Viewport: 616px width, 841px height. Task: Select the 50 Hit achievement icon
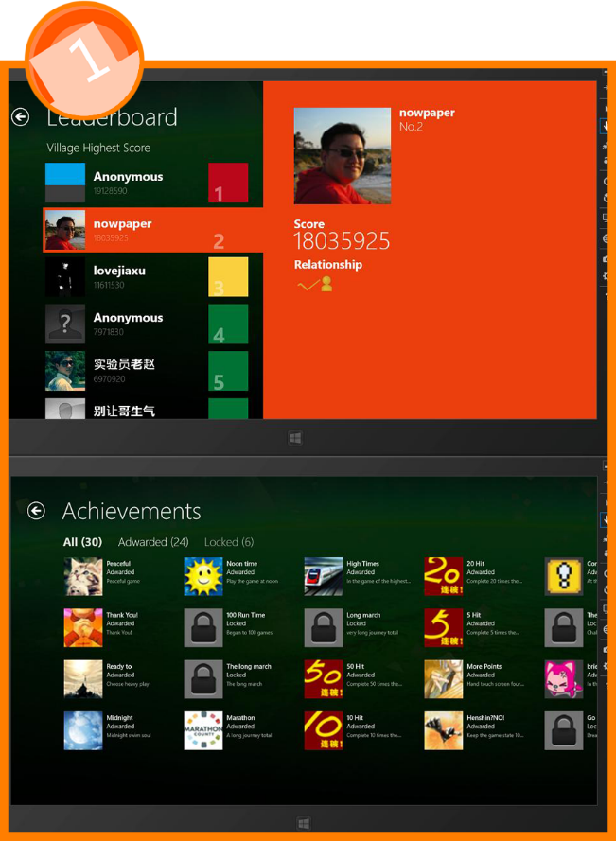[x=324, y=679]
